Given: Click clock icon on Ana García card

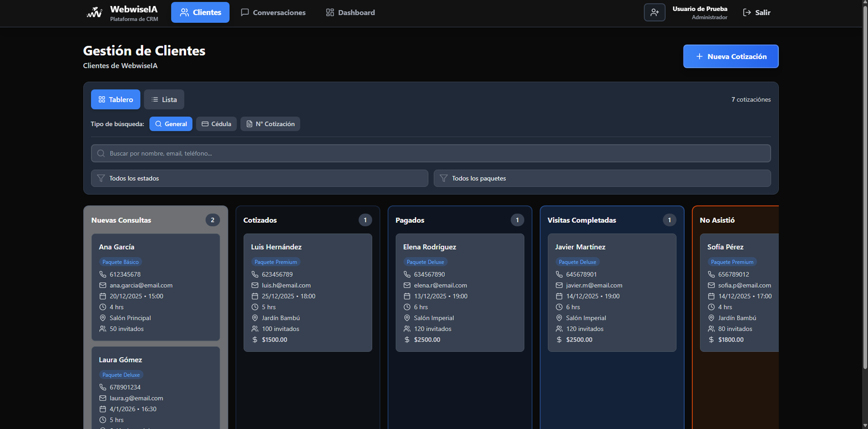Looking at the screenshot, I should click(103, 307).
